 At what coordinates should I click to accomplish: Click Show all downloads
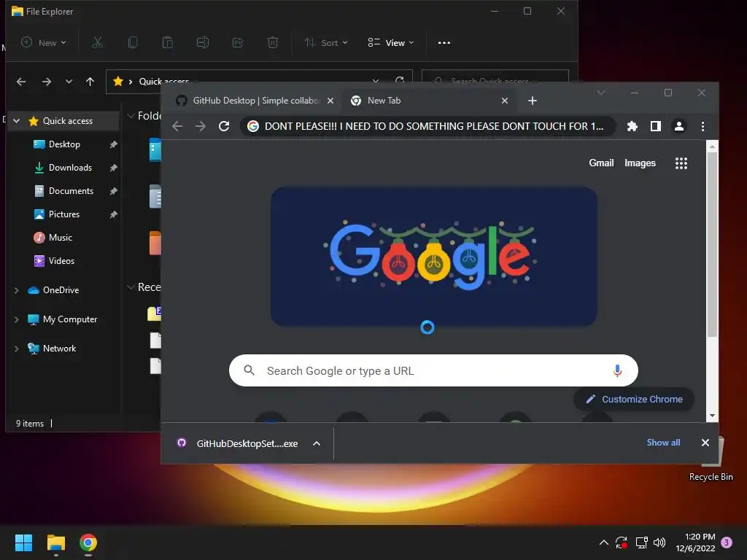click(x=663, y=443)
